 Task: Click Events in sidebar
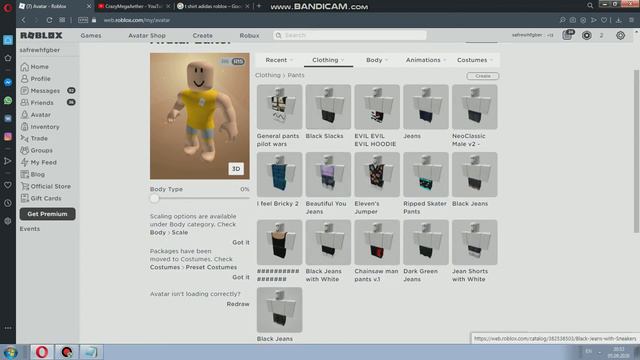click(30, 229)
